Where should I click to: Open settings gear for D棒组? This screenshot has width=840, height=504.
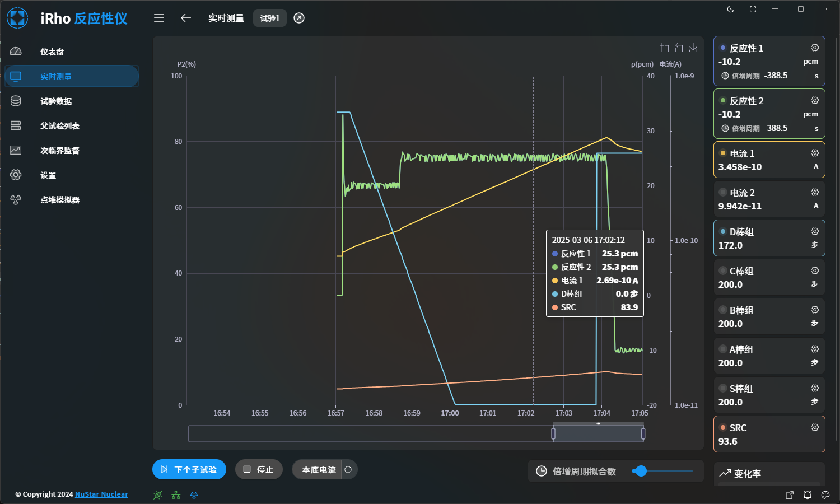[x=815, y=232]
